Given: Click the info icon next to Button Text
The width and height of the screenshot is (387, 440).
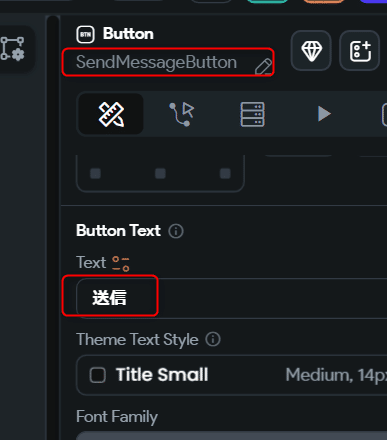Looking at the screenshot, I should (176, 231).
